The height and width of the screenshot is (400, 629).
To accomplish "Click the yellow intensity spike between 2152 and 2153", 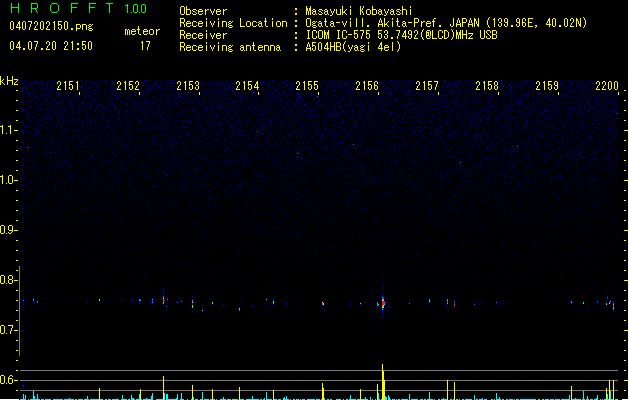I will click(x=163, y=388).
